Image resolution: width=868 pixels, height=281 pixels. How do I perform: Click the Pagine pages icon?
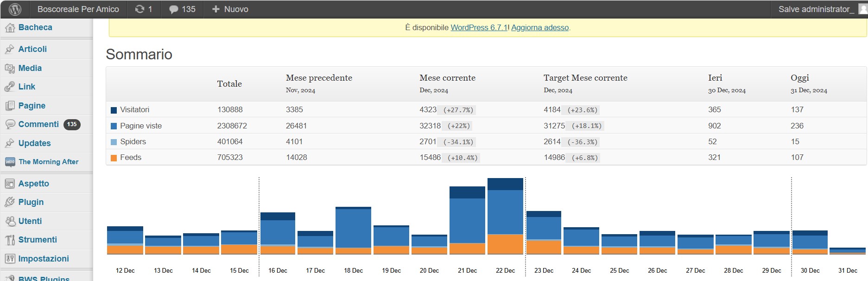(x=10, y=106)
